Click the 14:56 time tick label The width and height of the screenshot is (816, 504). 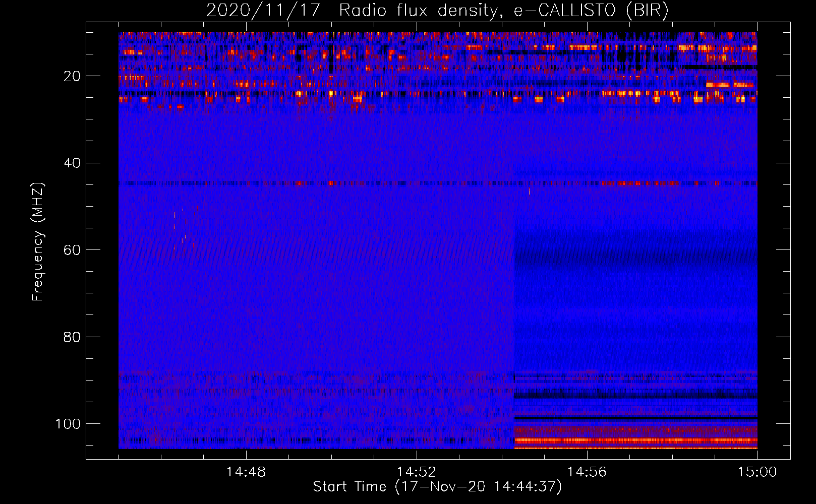pyautogui.click(x=587, y=472)
